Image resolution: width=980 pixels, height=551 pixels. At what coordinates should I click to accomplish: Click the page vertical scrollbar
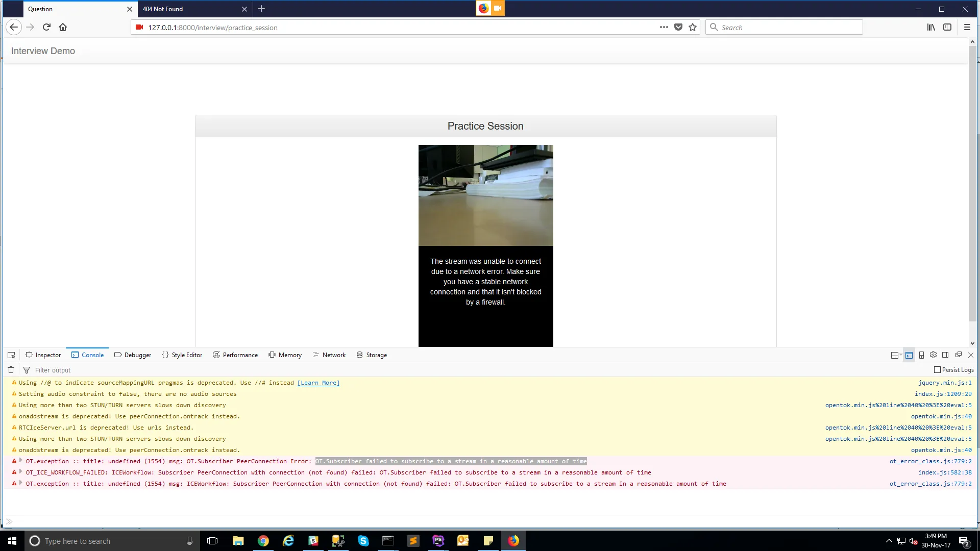pyautogui.click(x=972, y=184)
